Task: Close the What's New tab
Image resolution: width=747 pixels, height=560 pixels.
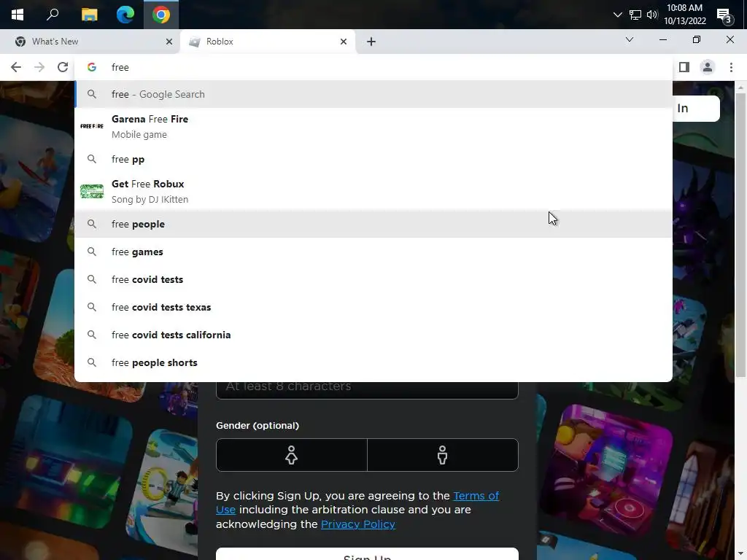Action: [x=169, y=42]
